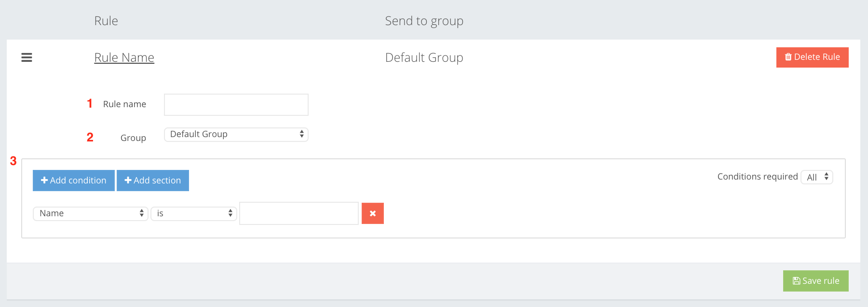
Task: Open the Name field dropdown
Action: 91,213
